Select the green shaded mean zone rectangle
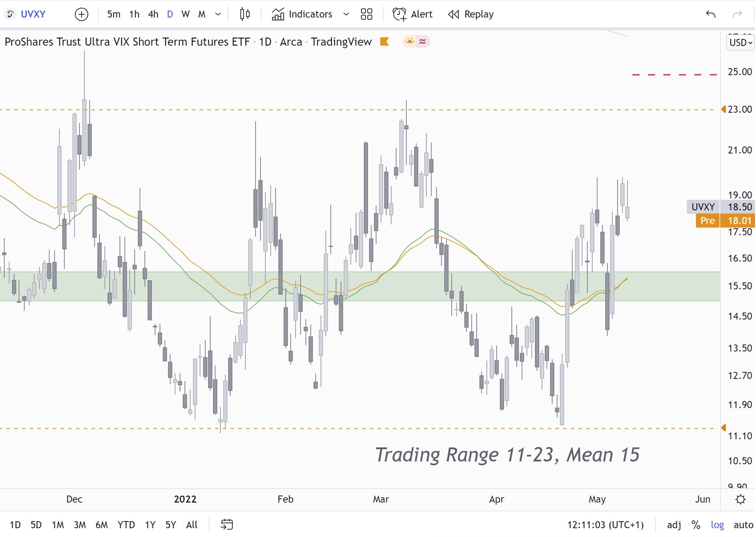This screenshot has height=537, width=756. 360,286
